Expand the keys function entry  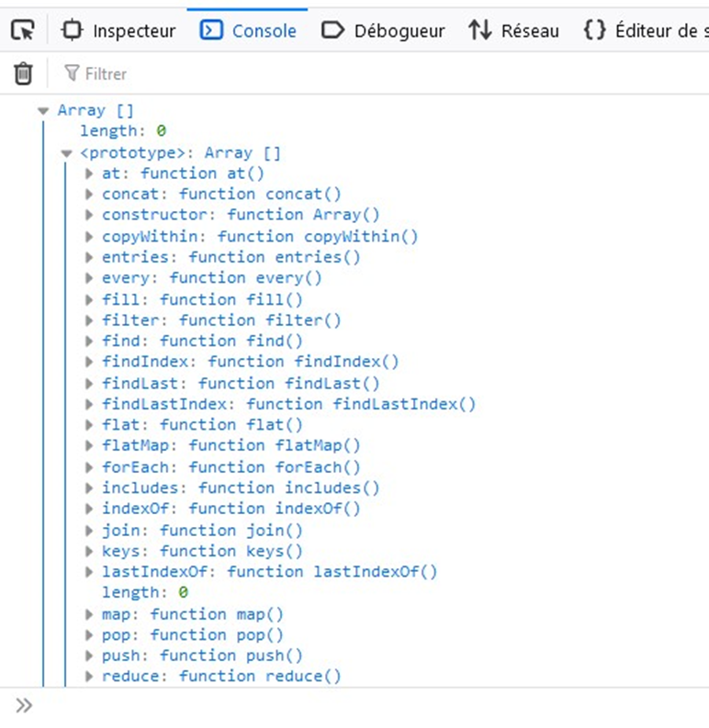click(89, 551)
